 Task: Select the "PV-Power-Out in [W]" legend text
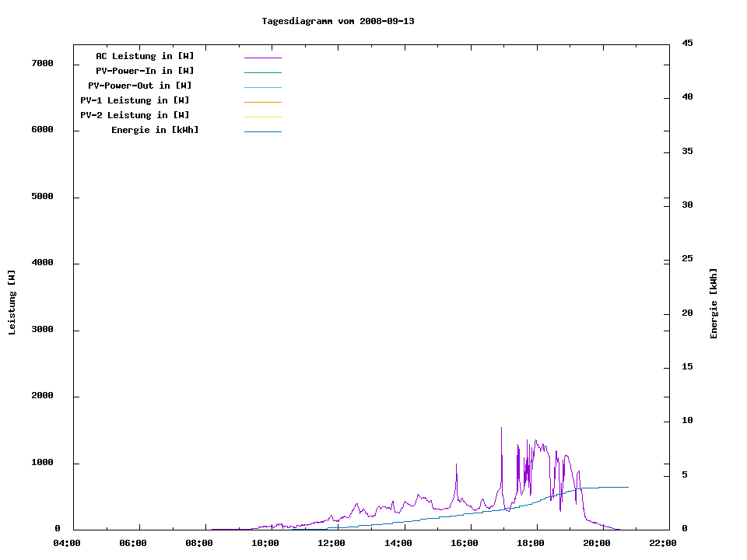pos(140,86)
